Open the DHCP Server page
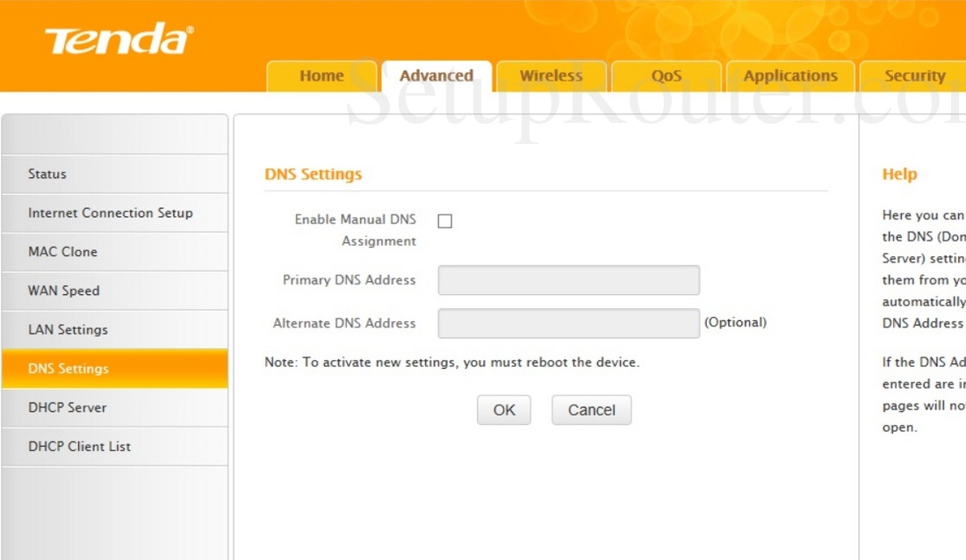This screenshot has height=560, width=966. (x=68, y=407)
